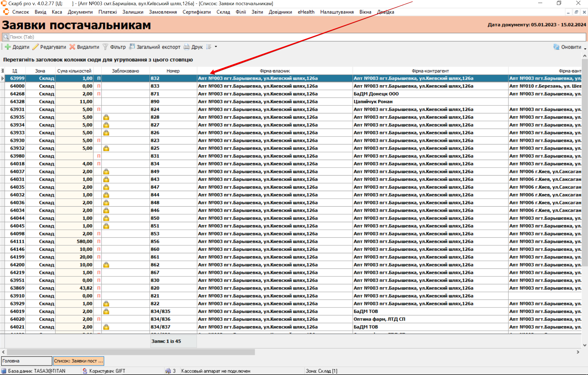Expand the dropdown arrow next to Друк
This screenshot has width=588, height=375.
(216, 47)
